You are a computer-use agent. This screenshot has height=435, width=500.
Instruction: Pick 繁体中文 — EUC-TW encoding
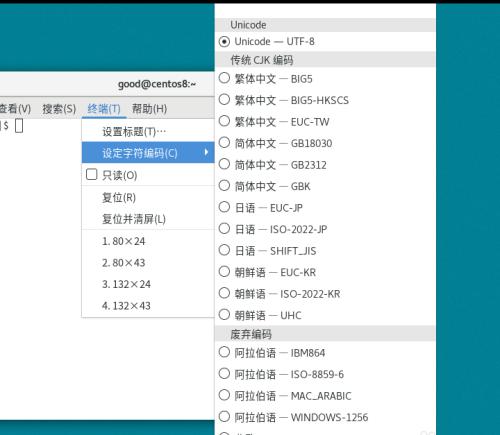[x=325, y=122]
